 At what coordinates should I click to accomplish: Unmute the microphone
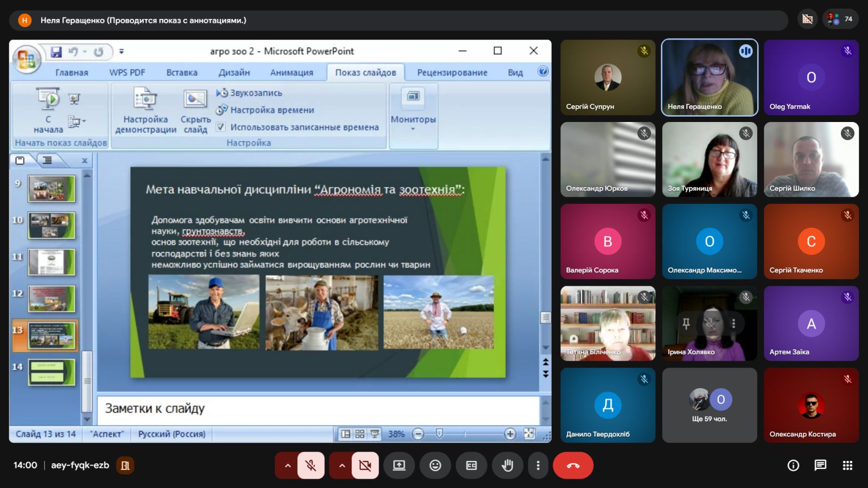tap(311, 465)
